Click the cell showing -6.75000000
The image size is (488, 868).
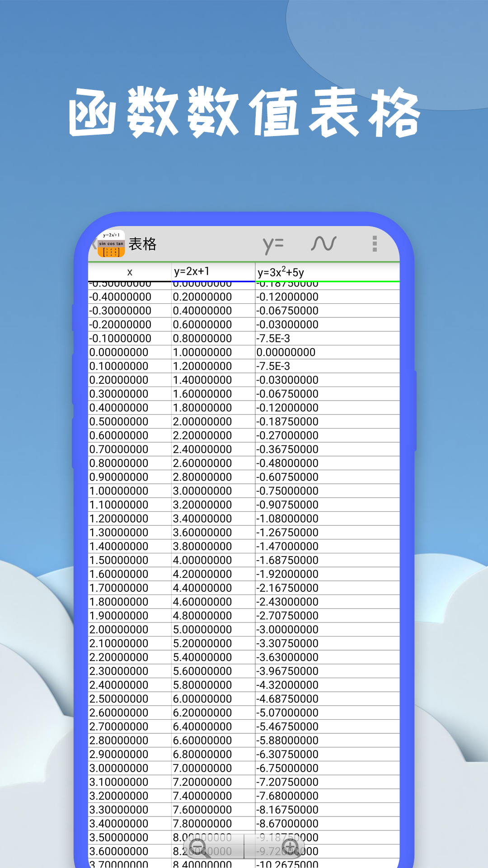point(287,768)
